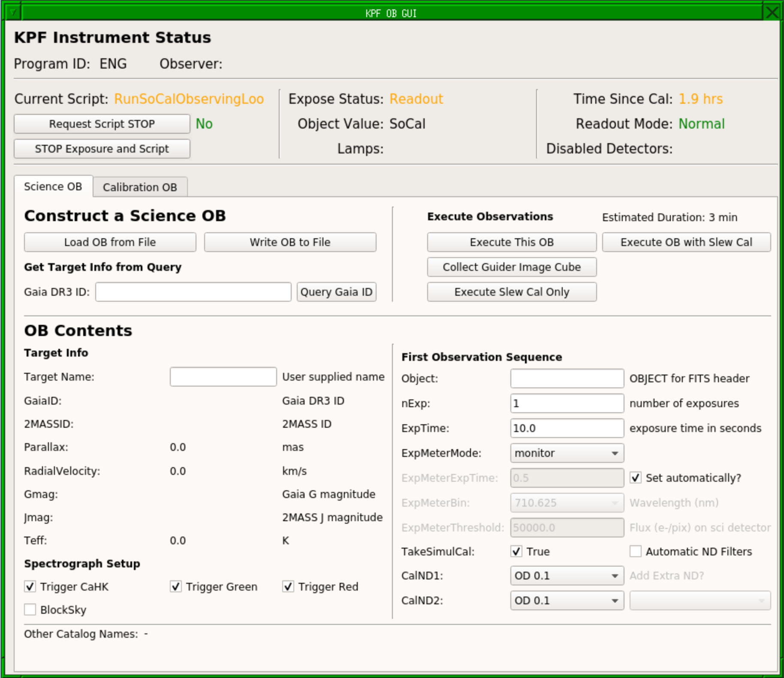Toggle the Trigger CaHK checkbox
This screenshot has width=784, height=678.
click(30, 587)
